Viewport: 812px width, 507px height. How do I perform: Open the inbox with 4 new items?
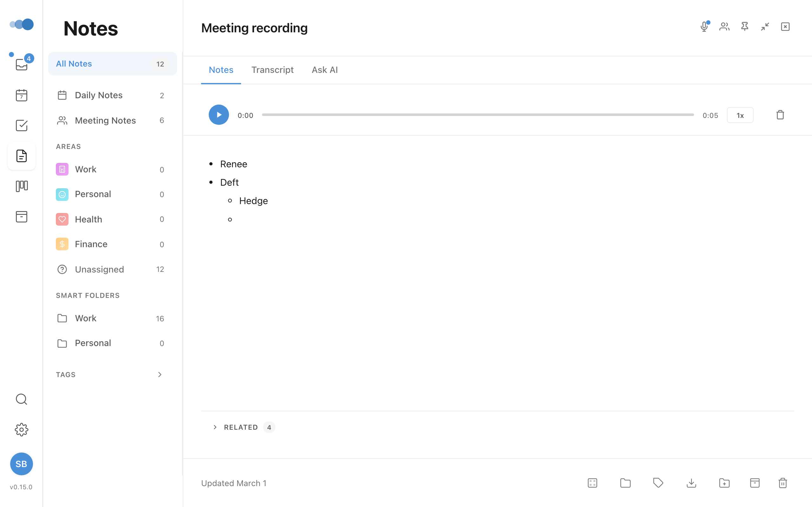tap(21, 64)
